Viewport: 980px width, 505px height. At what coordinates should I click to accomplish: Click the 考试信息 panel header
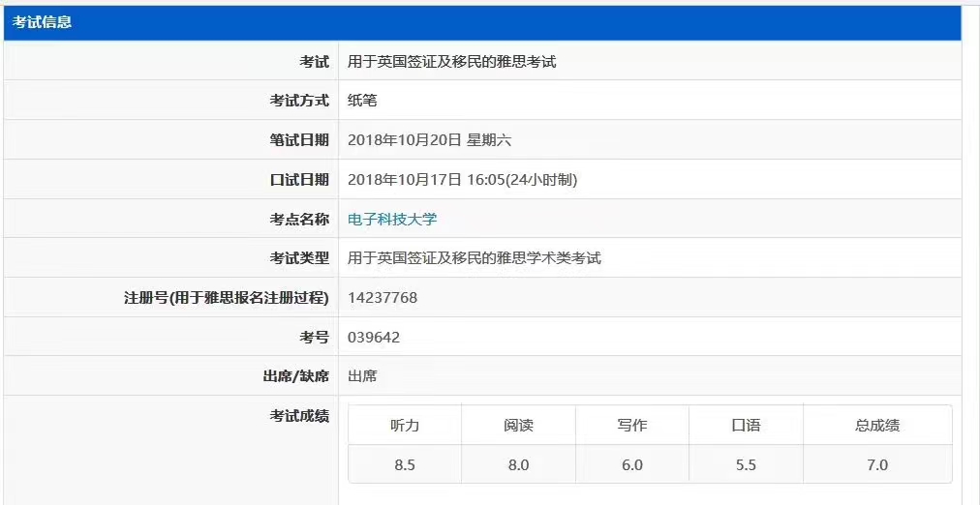coord(482,23)
